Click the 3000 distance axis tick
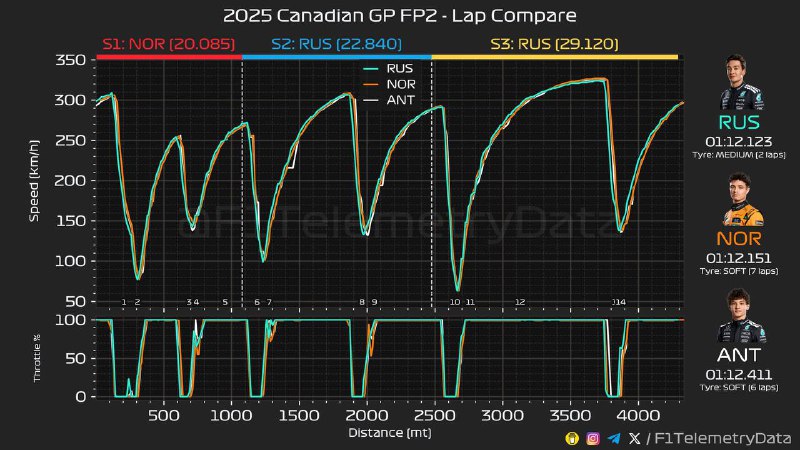Viewport: 800px width, 450px height. click(x=503, y=415)
